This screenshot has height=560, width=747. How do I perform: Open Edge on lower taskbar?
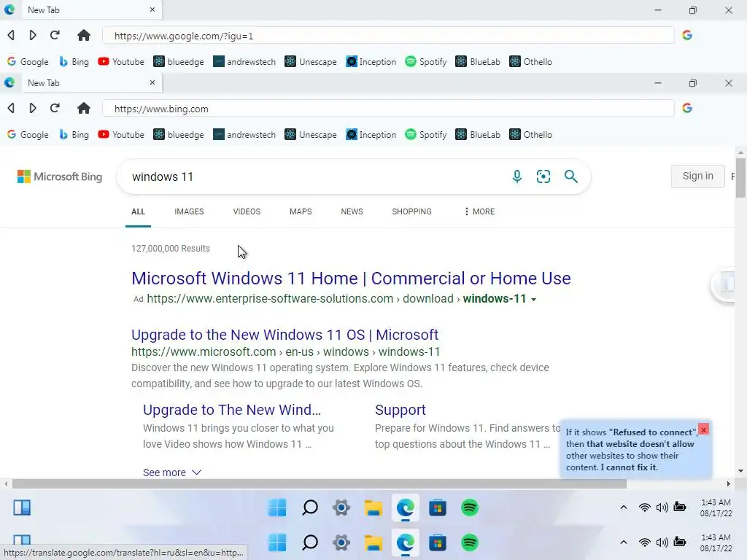click(x=406, y=542)
